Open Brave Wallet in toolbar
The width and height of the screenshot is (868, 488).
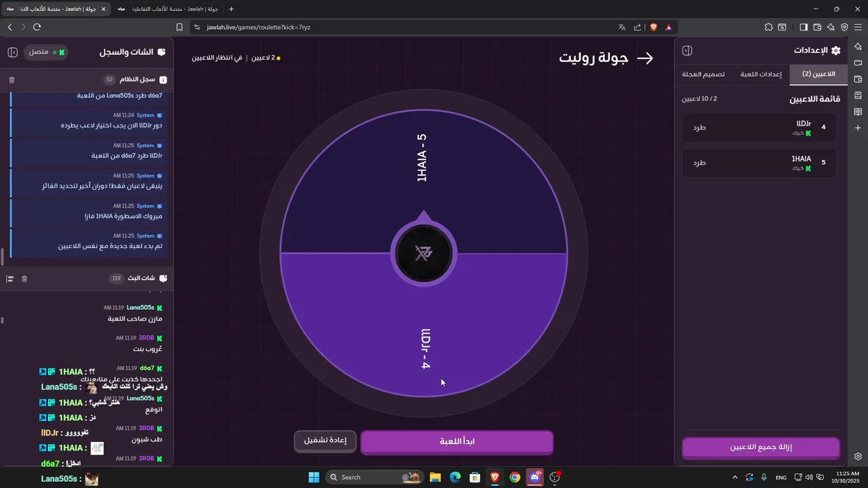817,27
